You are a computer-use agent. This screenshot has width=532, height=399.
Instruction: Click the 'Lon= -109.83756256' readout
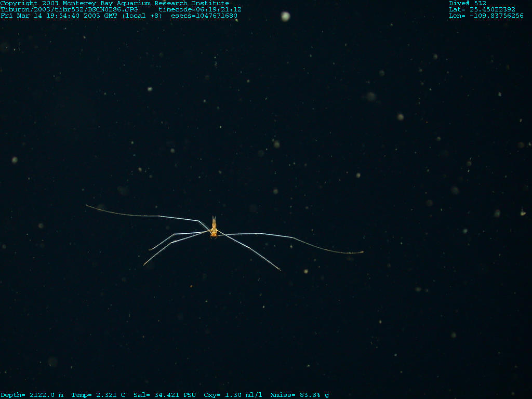(486, 16)
